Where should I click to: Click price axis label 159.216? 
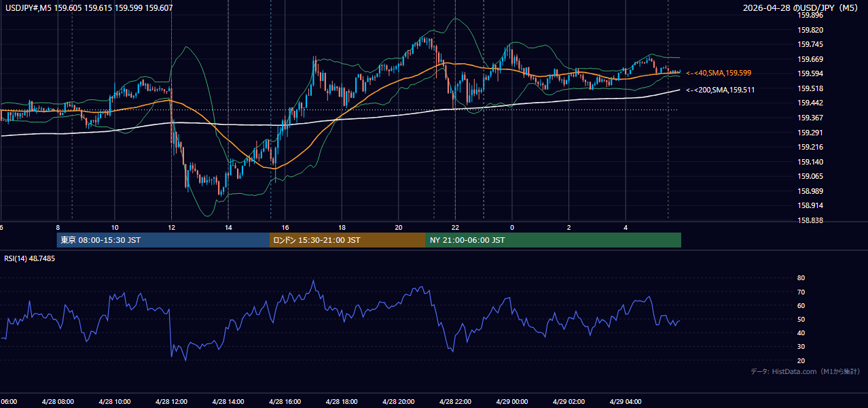tap(810, 147)
